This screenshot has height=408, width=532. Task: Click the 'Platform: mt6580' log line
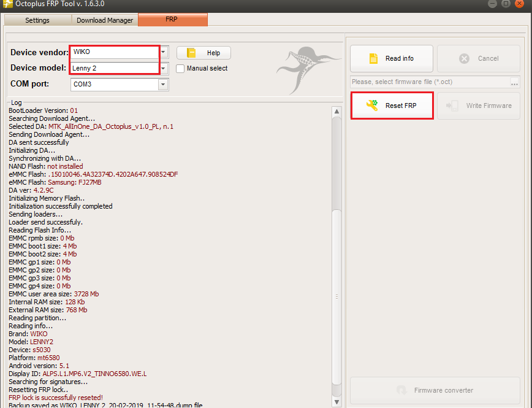34,358
